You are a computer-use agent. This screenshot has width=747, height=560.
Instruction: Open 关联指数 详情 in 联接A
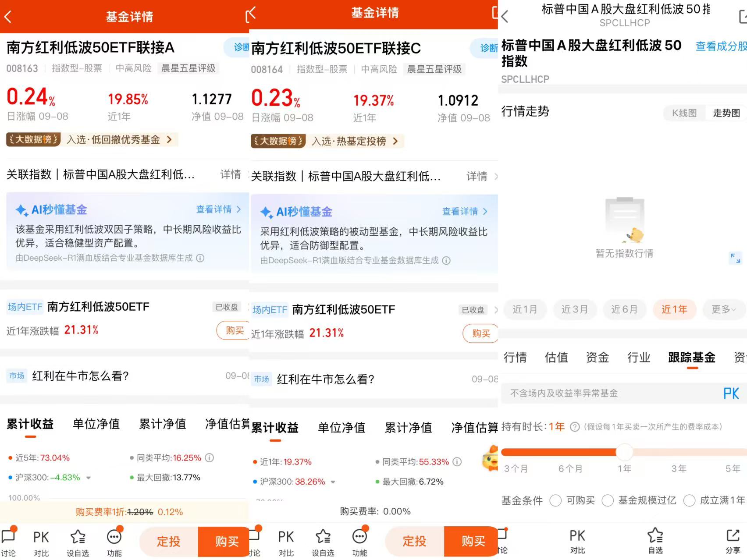[231, 174]
